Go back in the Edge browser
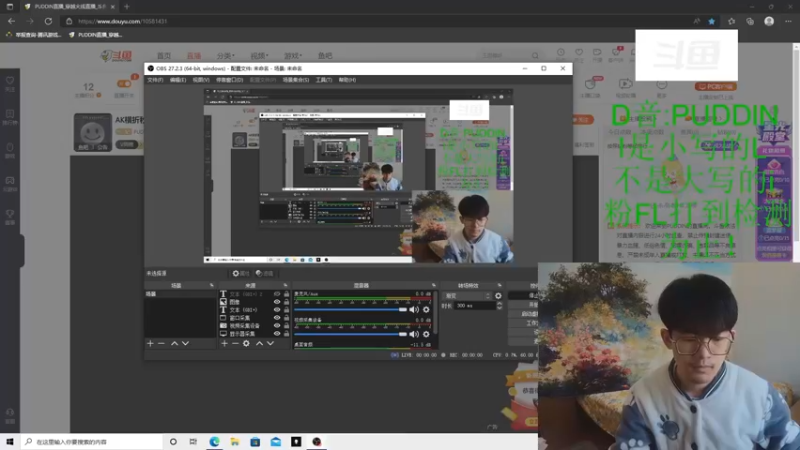 (x=11, y=21)
